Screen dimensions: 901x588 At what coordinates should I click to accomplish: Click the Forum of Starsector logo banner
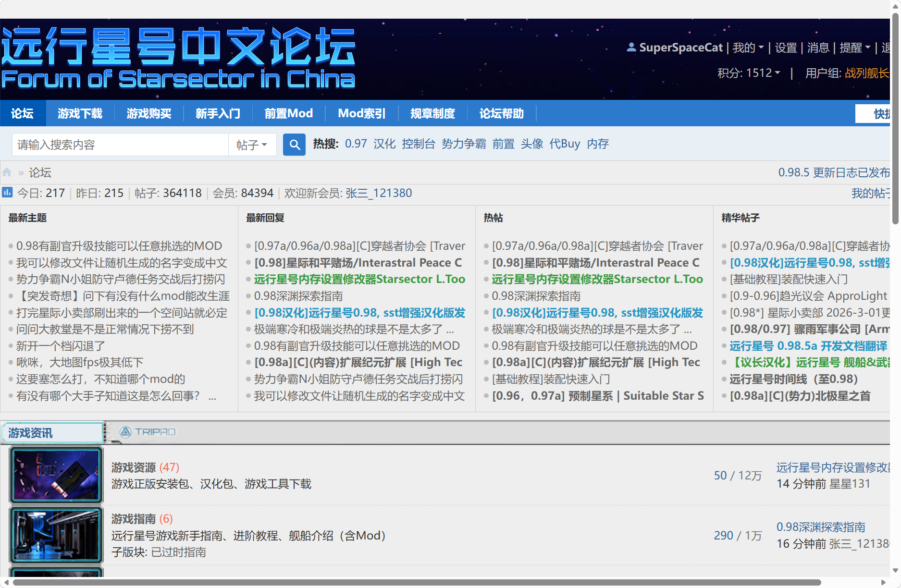click(x=178, y=59)
